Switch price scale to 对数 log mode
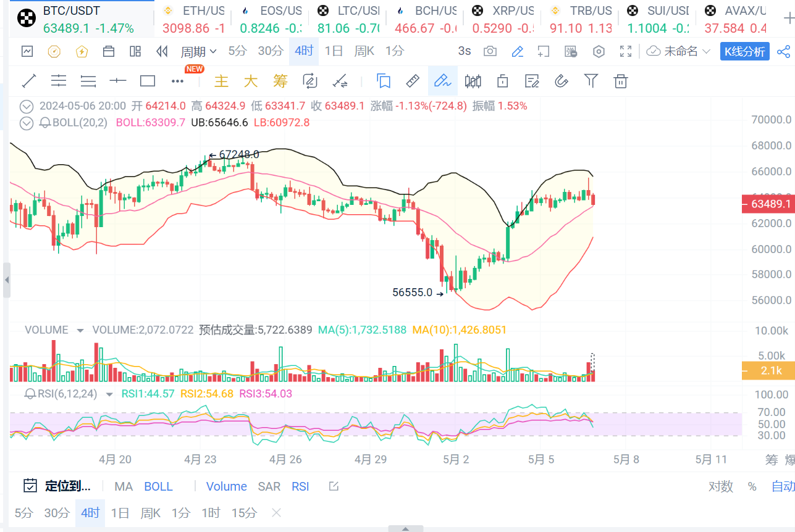Image resolution: width=795 pixels, height=532 pixels. point(720,486)
